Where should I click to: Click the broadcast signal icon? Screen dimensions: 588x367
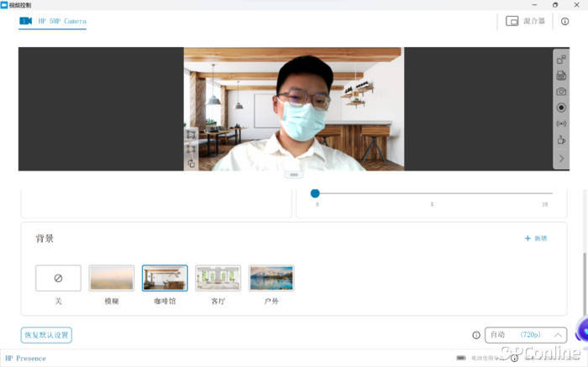pyautogui.click(x=561, y=123)
